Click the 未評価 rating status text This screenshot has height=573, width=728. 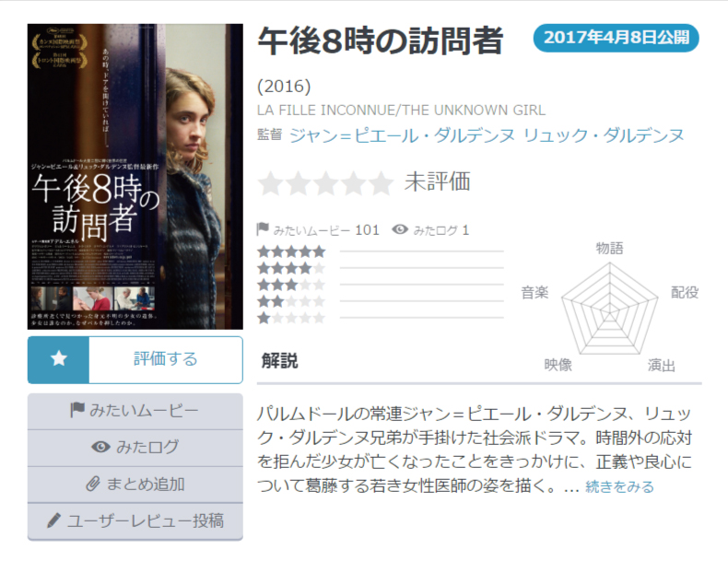tap(438, 181)
